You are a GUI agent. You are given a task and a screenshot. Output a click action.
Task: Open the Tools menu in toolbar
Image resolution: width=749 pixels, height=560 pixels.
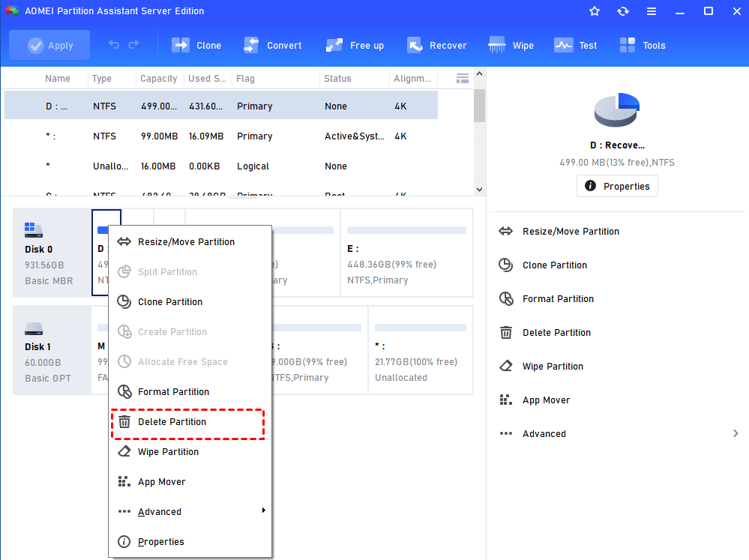(642, 46)
